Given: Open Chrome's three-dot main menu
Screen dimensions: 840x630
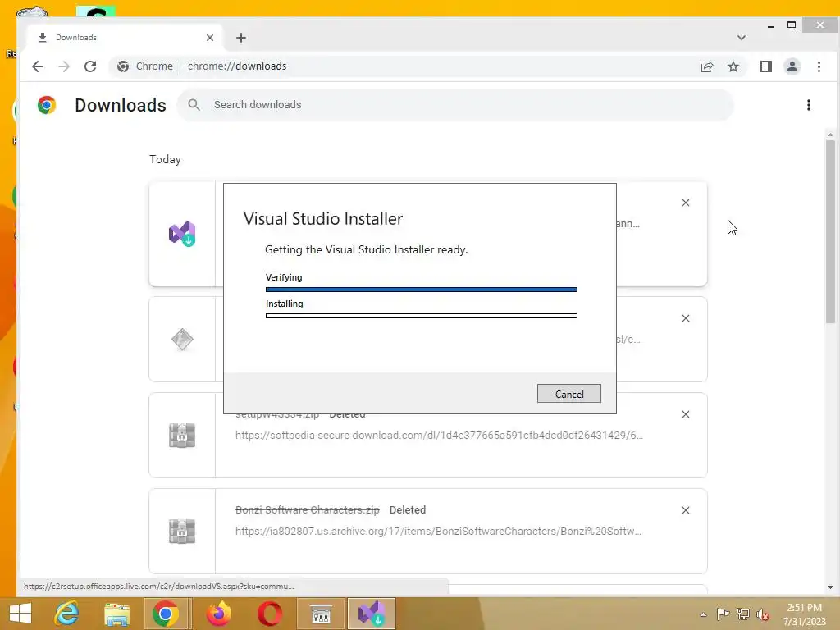Looking at the screenshot, I should pyautogui.click(x=819, y=66).
